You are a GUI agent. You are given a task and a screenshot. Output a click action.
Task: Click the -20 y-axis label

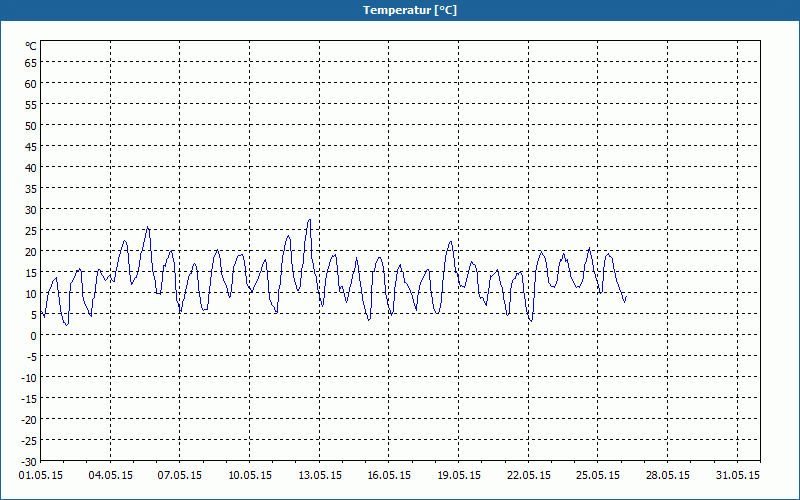tap(28, 419)
